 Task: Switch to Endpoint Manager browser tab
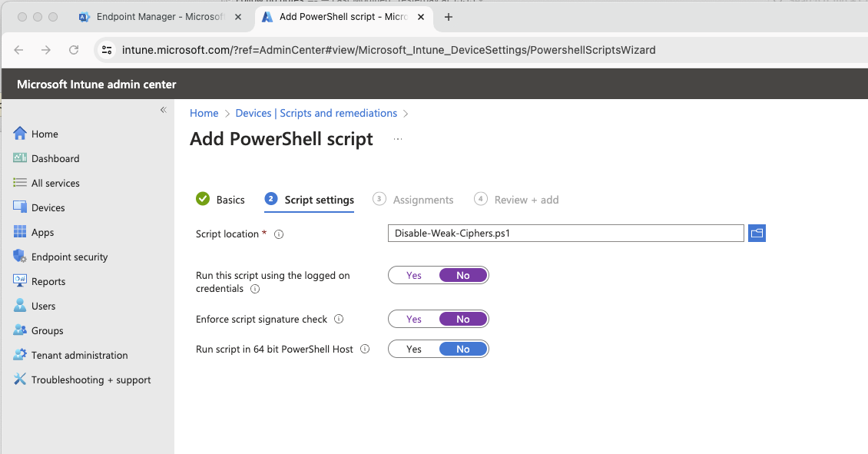(161, 17)
